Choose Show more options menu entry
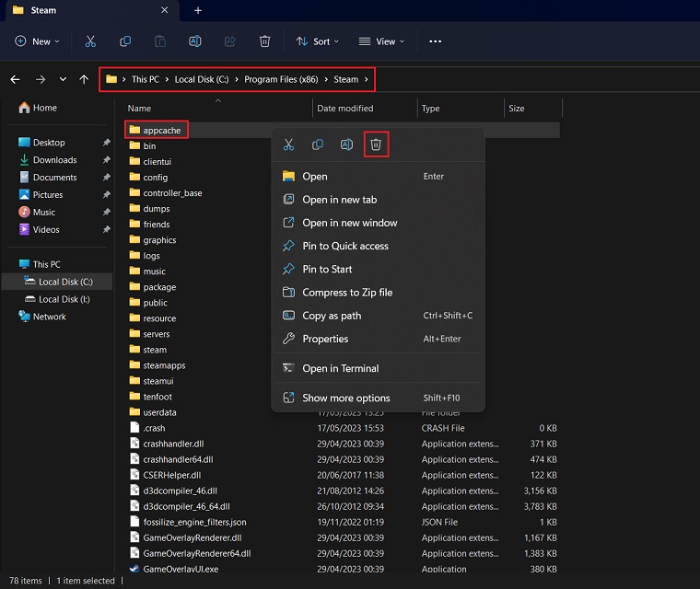 click(346, 398)
